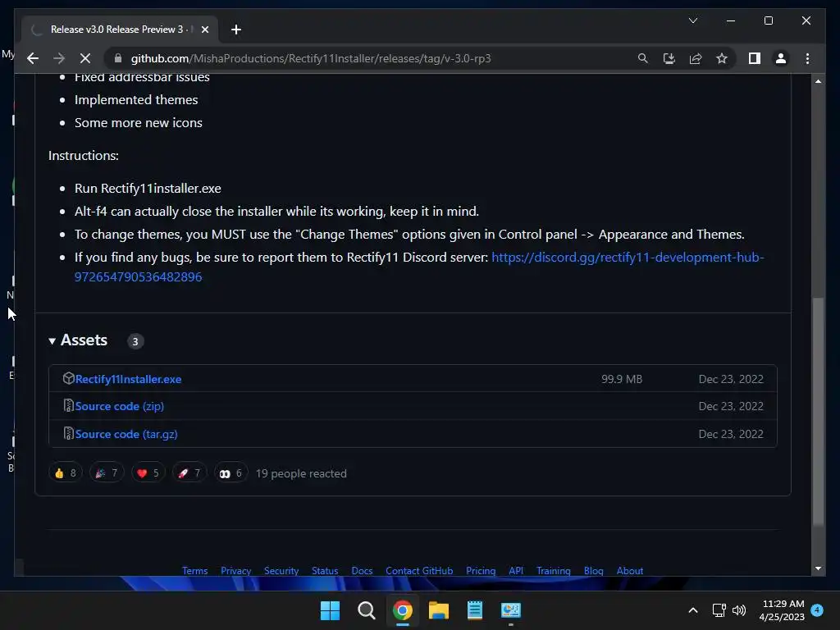Open Chrome three-dot menu
Viewport: 840px width, 630px height.
(807, 58)
